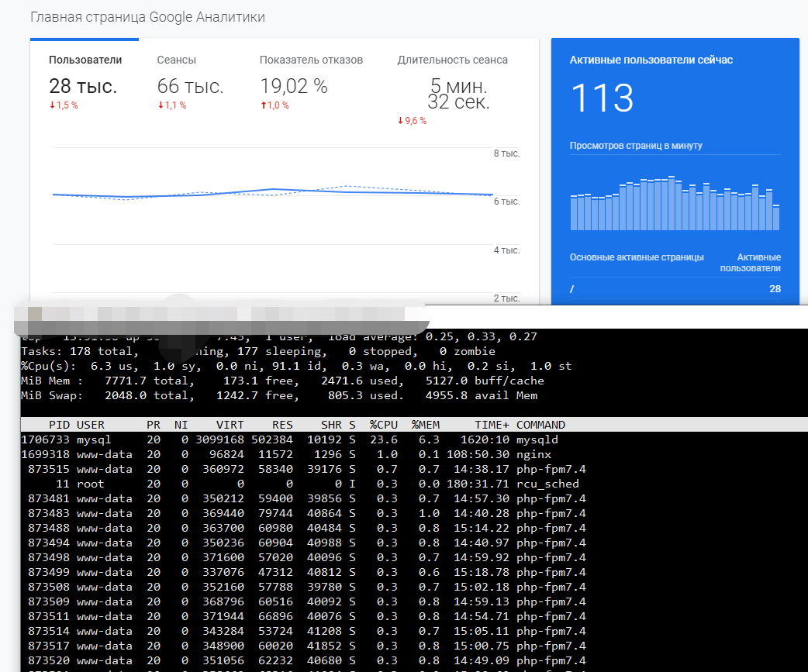Click the 8 тыс. chart axis label
The width and height of the screenshot is (808, 672).
(x=506, y=153)
